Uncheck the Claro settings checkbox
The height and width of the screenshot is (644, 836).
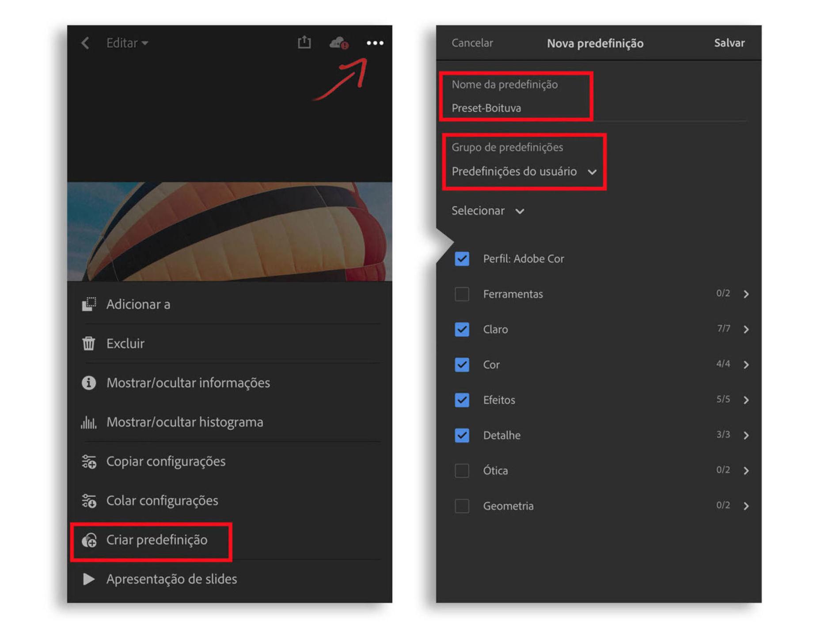click(x=462, y=329)
